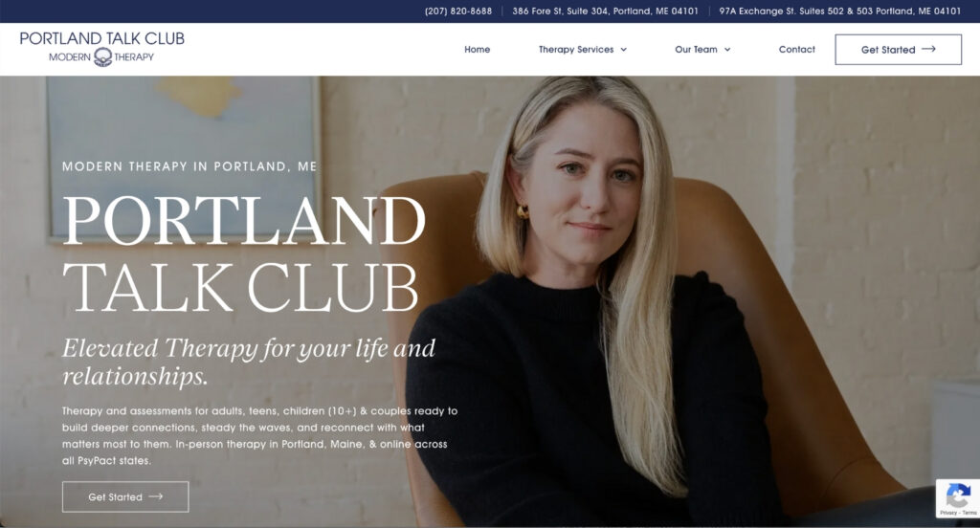This screenshot has height=528, width=980.
Task: Click the arrow in the header Get Started button
Action: coord(928,49)
